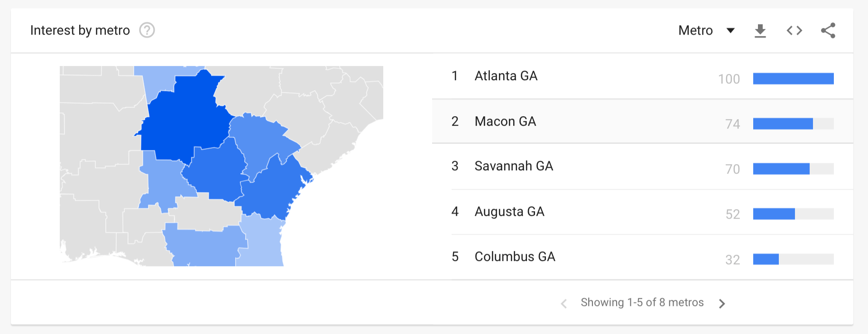Click the Interest by metro heading
Viewport: 868px width, 334px height.
(80, 30)
